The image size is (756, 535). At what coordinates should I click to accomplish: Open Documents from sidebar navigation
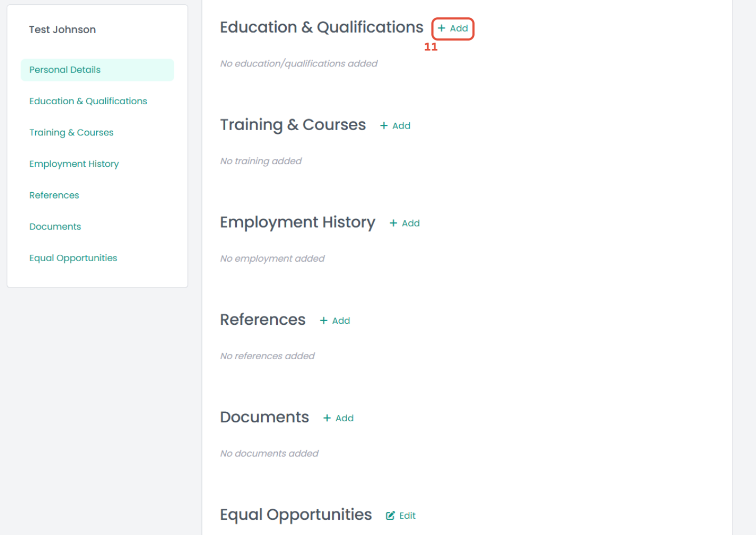coord(55,227)
